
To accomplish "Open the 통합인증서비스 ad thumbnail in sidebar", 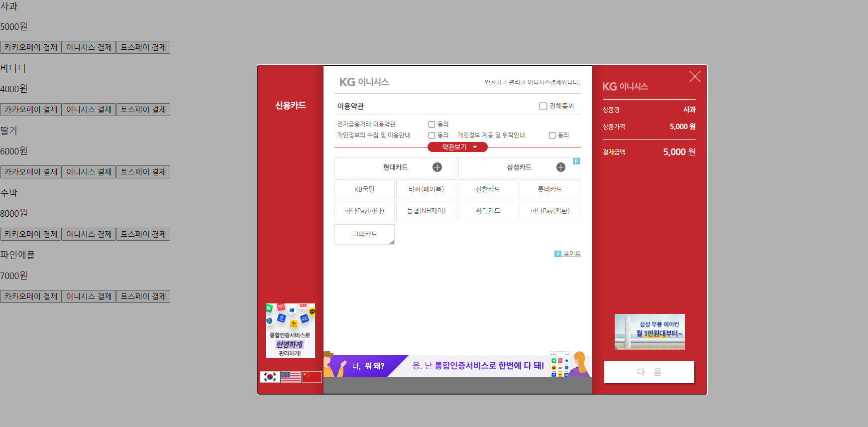I will click(x=290, y=331).
